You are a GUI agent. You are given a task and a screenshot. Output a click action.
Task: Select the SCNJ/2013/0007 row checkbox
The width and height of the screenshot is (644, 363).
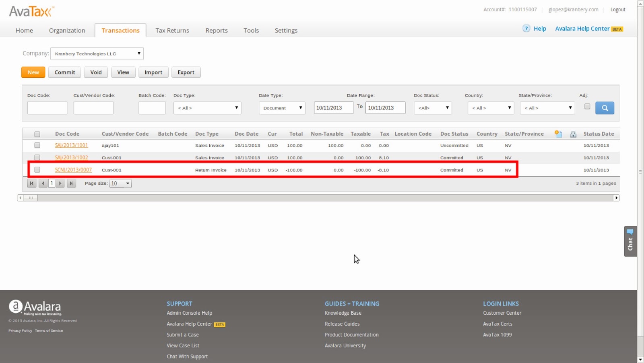click(37, 170)
